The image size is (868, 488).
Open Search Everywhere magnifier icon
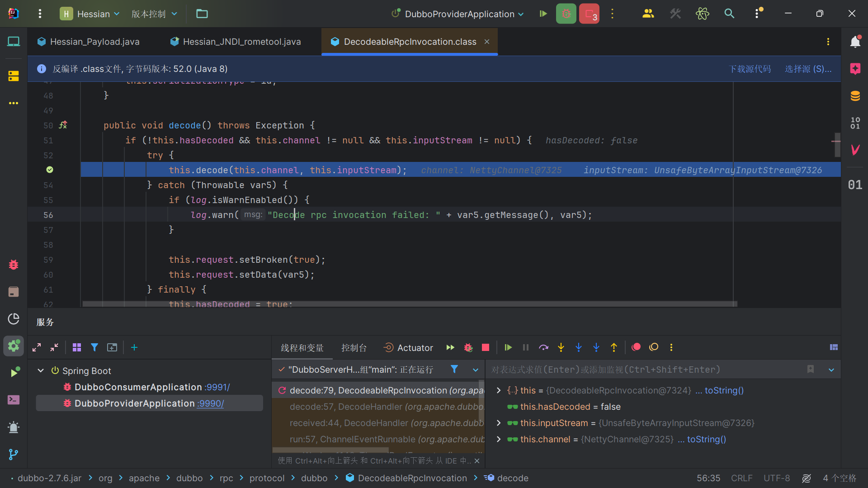pyautogui.click(x=729, y=14)
